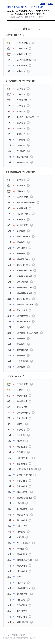Click first-place medal in 대형병원 section
This screenshot has width=55, height=644.
[9, 43]
